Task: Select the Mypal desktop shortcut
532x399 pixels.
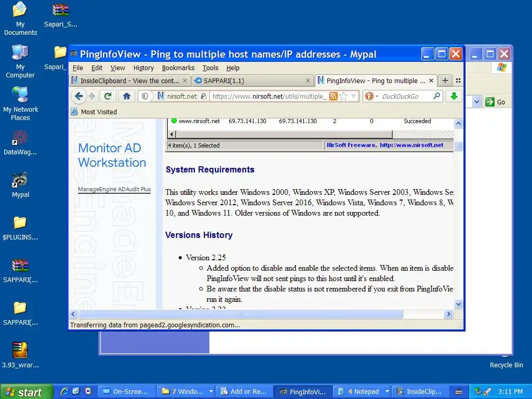Action: pos(20,185)
